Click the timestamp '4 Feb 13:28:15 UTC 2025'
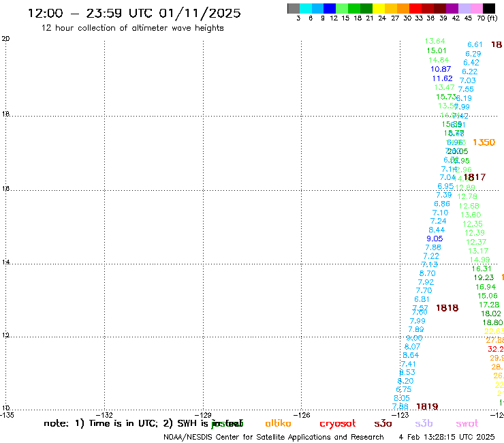The image size is (504, 443). pyautogui.click(x=447, y=437)
